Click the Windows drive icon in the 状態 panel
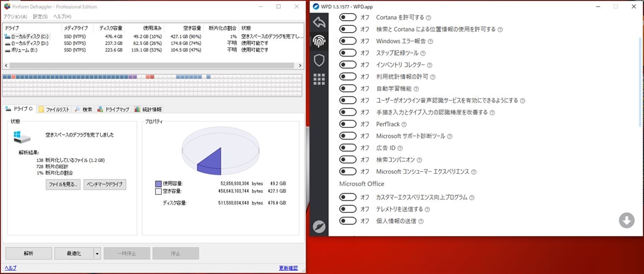This screenshot has height=274, width=644. [x=21, y=138]
